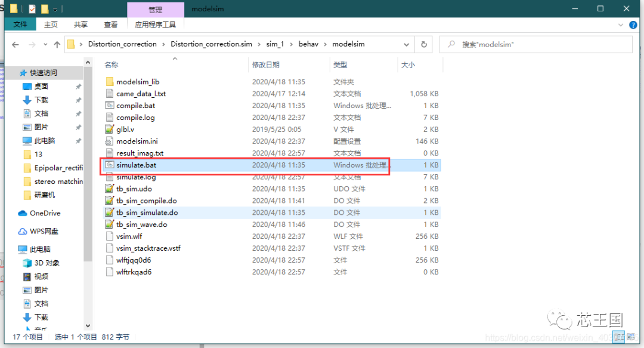The image size is (644, 348).
Task: Refresh the modelsim folder view
Action: 424,44
